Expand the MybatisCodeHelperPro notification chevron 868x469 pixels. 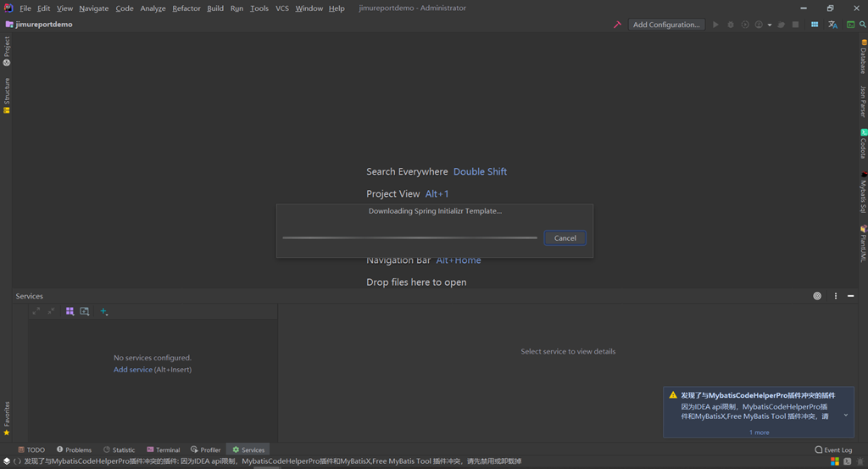tap(845, 416)
